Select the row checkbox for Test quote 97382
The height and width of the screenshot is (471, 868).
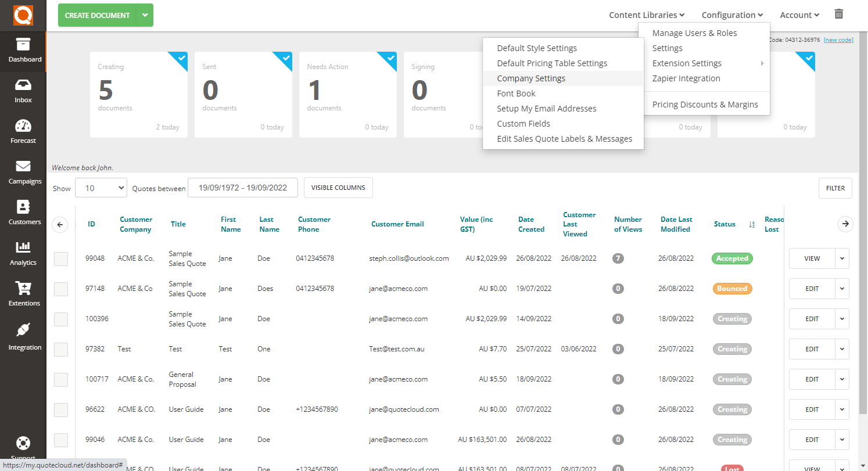point(60,349)
